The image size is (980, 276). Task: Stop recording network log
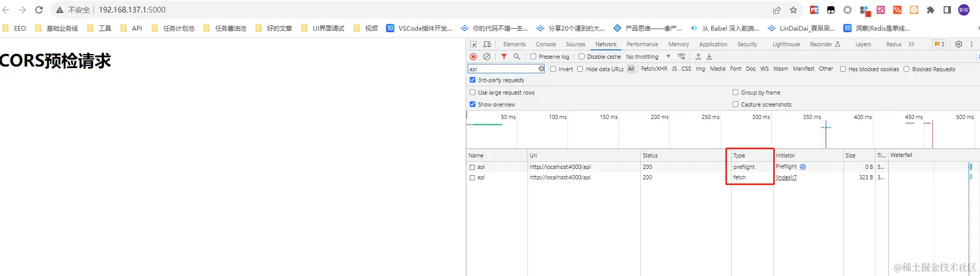pos(473,57)
